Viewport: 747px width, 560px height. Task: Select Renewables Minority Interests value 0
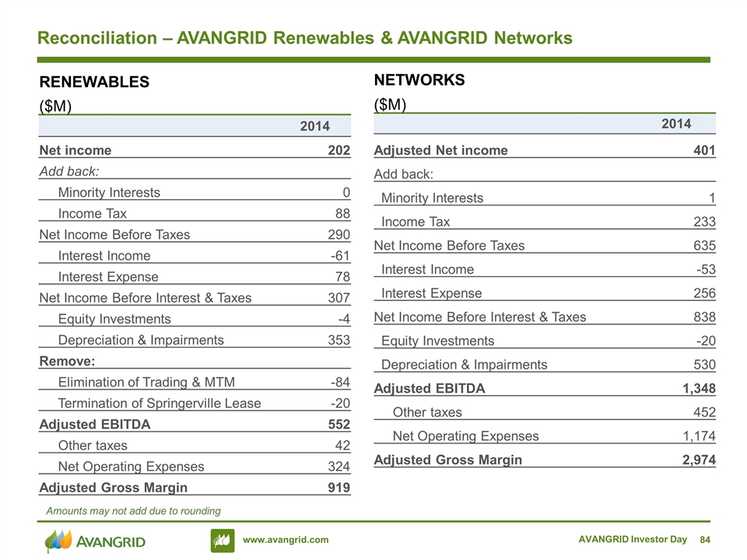pos(346,192)
